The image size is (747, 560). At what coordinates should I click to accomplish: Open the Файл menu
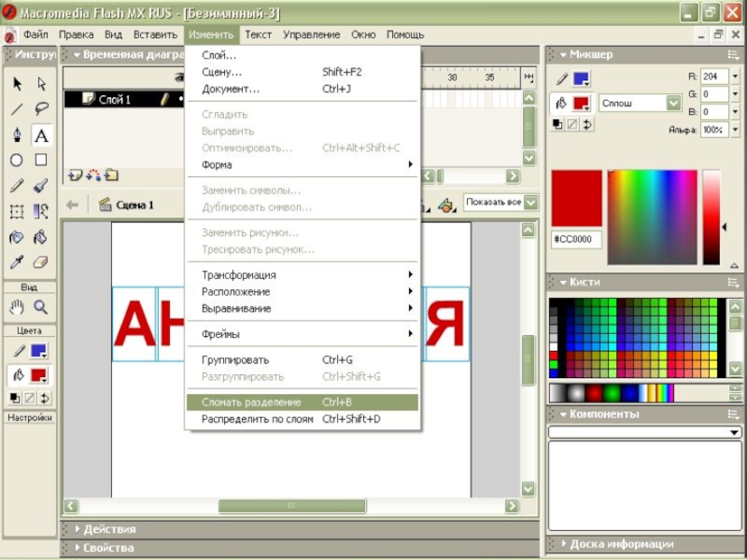[x=35, y=35]
